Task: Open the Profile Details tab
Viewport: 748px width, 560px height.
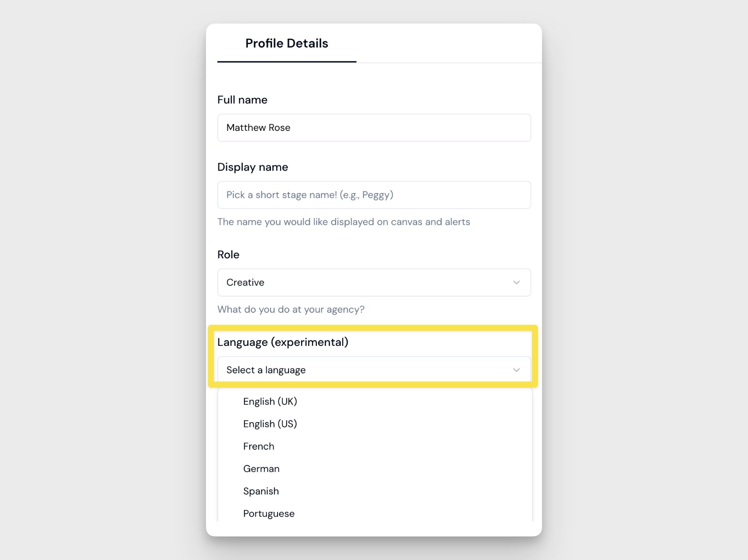Action: point(286,44)
